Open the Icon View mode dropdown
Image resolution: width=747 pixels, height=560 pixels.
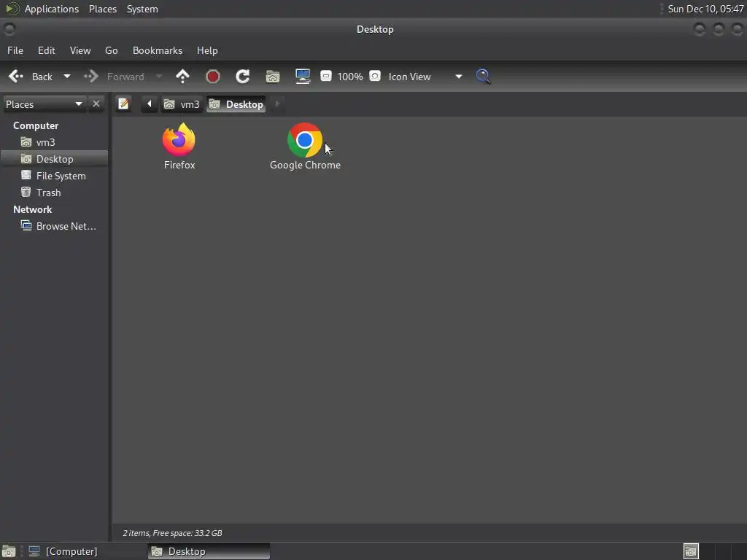coord(425,77)
